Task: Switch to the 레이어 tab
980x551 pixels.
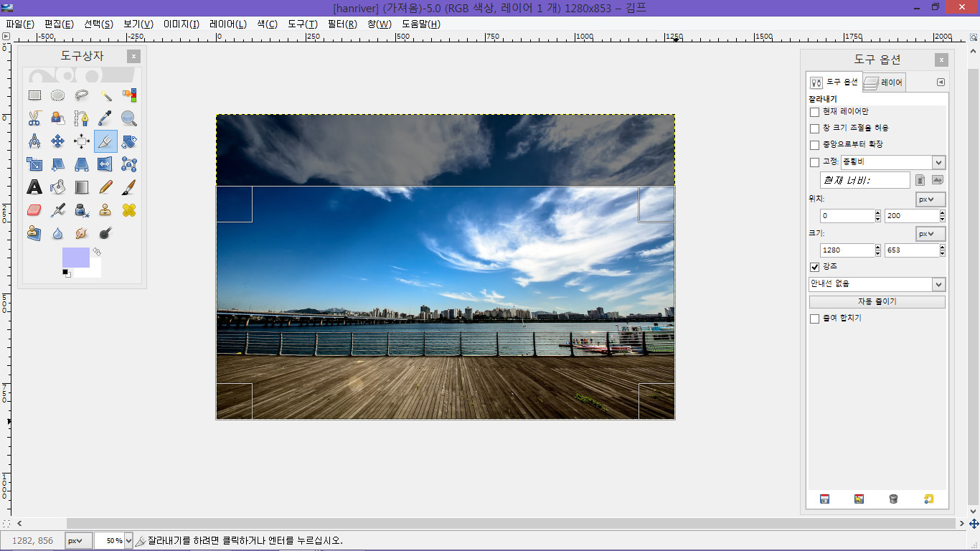Action: point(884,83)
